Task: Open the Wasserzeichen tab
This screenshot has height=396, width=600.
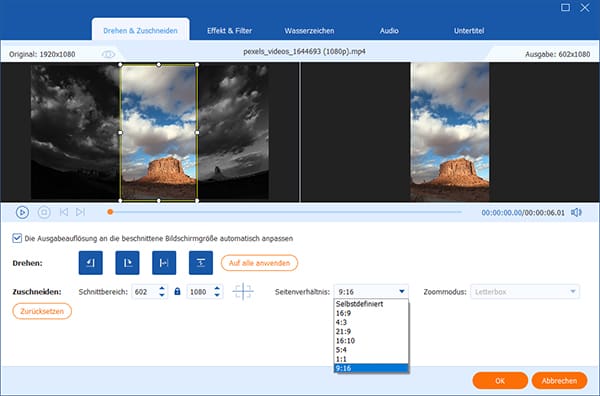Action: coord(309,31)
